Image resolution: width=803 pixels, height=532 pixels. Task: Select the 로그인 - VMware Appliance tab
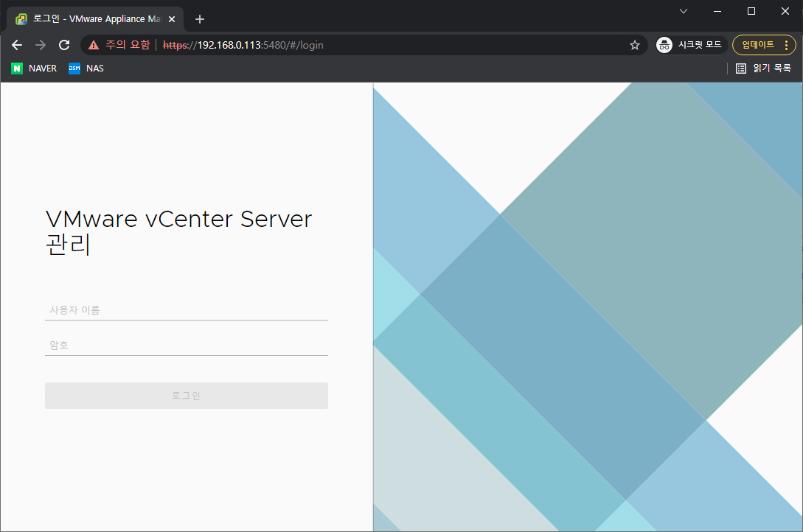point(94,19)
